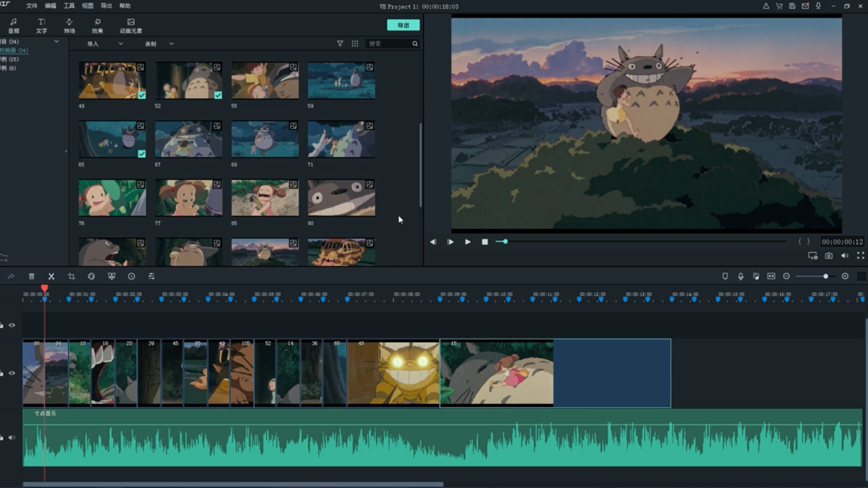Click the redo arrow in timeline toolbar
The height and width of the screenshot is (488, 868).
[x=12, y=277]
